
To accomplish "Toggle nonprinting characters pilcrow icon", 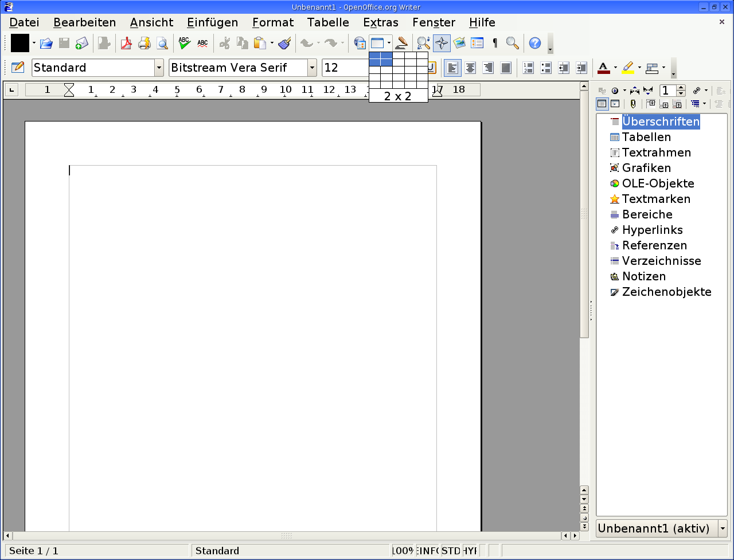I will click(495, 43).
